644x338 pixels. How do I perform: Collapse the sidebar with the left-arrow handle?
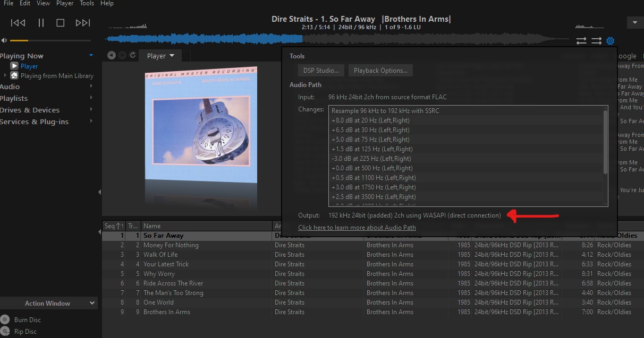(99, 192)
